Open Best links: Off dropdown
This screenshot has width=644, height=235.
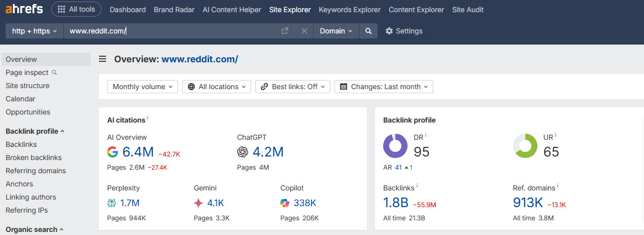[293, 87]
